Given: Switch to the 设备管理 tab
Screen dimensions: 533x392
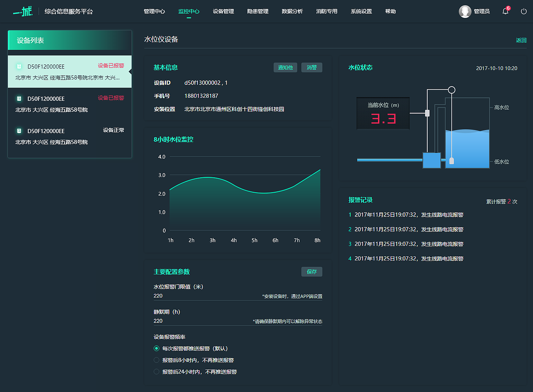Looking at the screenshot, I should tap(224, 11).
